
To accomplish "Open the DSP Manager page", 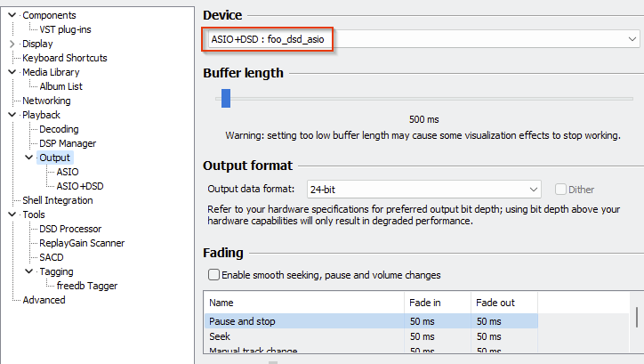I will 68,143.
